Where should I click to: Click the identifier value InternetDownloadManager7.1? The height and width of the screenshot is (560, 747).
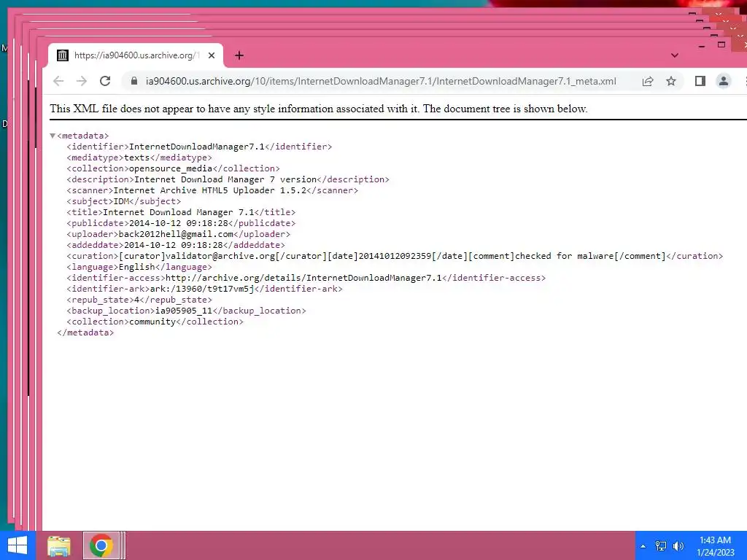196,147
